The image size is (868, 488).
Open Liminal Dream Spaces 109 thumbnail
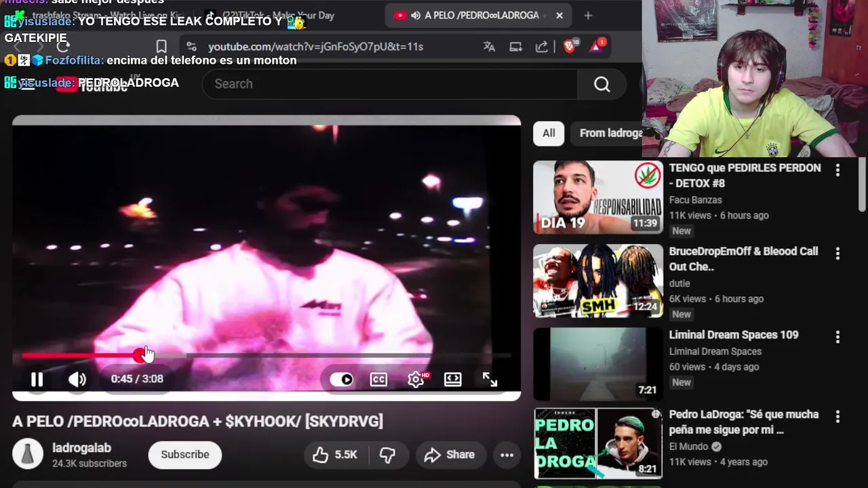[x=598, y=364]
